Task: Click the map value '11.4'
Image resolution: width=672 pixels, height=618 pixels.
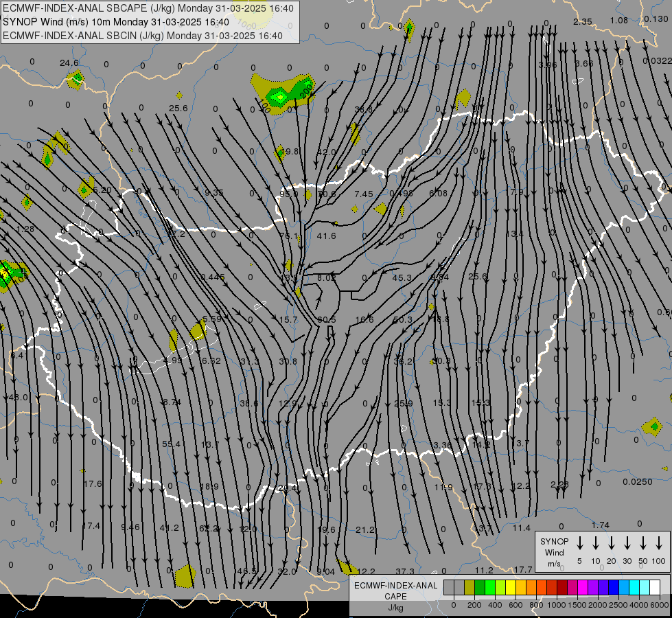Action: point(522,528)
